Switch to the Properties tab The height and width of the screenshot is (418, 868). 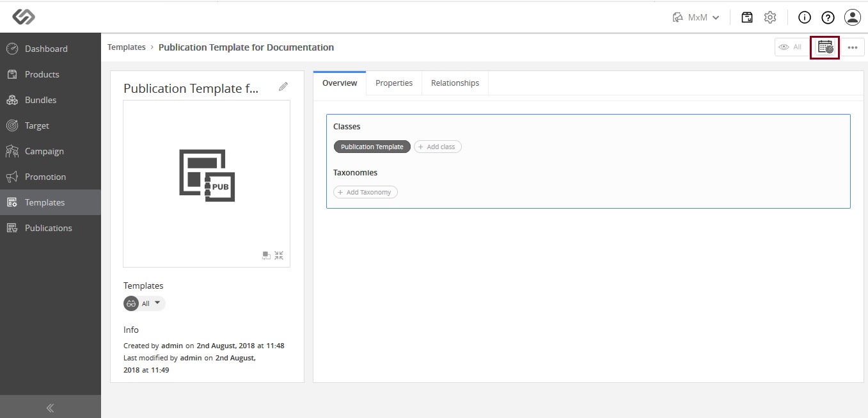point(394,83)
